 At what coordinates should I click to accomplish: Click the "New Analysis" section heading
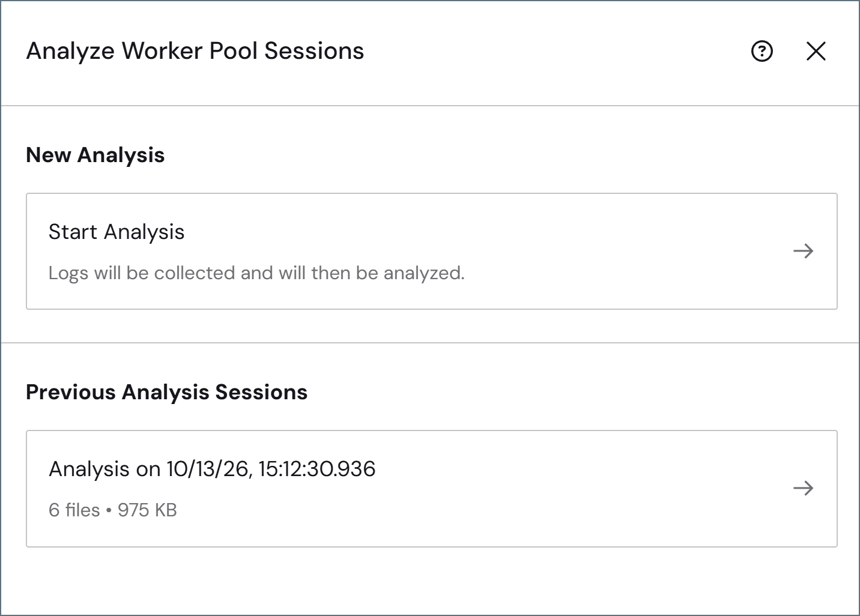tap(95, 155)
